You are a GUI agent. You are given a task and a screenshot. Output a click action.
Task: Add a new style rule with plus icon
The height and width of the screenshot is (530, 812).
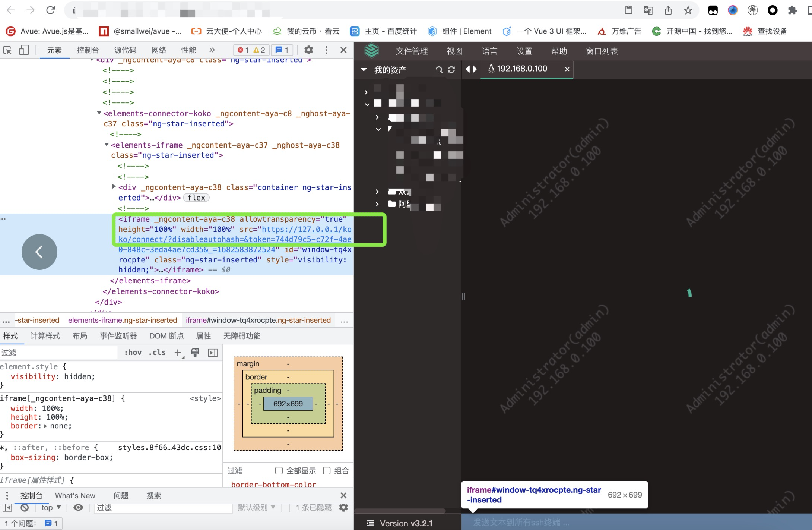(x=178, y=353)
